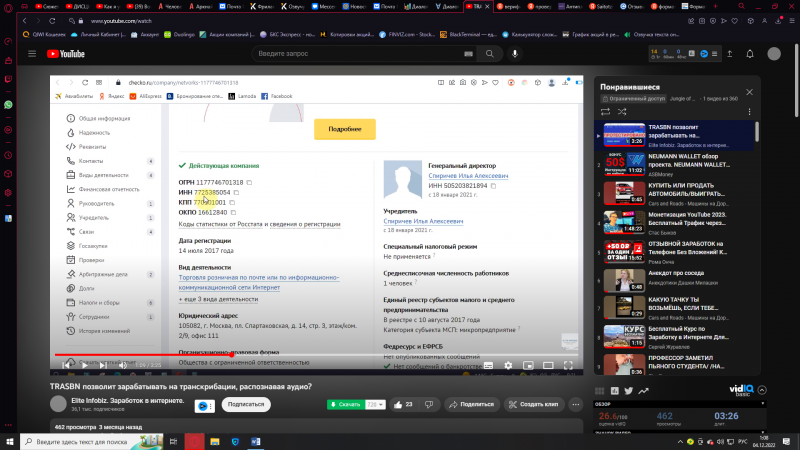Show hidden tray icons chevron
Screen dimensions: 800x450
click(680, 441)
